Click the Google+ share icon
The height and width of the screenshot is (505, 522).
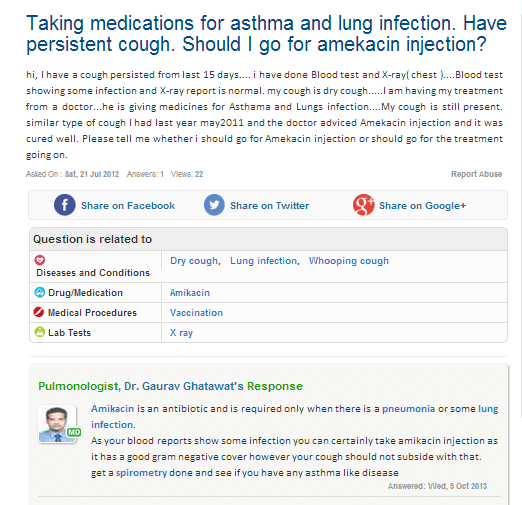tap(363, 205)
